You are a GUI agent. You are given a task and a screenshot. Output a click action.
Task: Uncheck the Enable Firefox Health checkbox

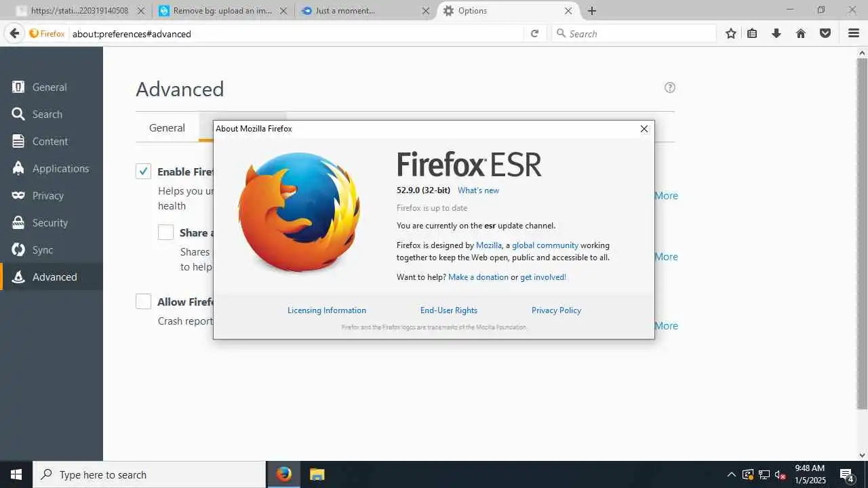pos(143,171)
